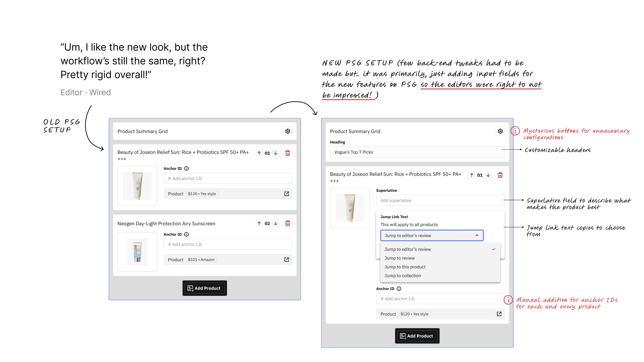
Task: Open external link for $120 Yes style, new setup
Action: pos(499,314)
